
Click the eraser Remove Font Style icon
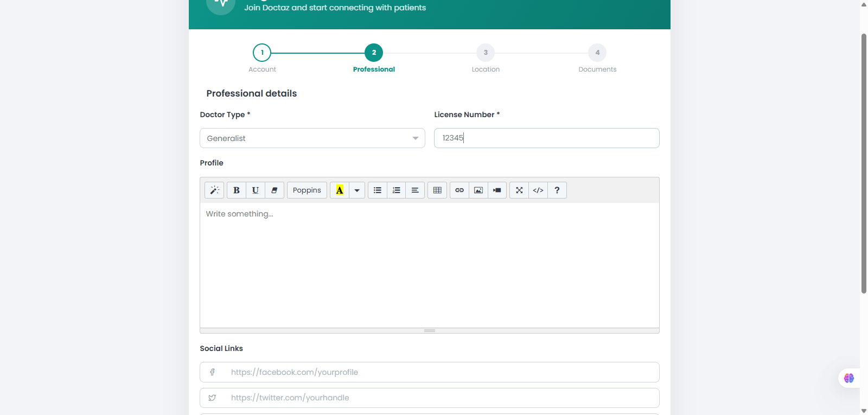click(x=275, y=190)
